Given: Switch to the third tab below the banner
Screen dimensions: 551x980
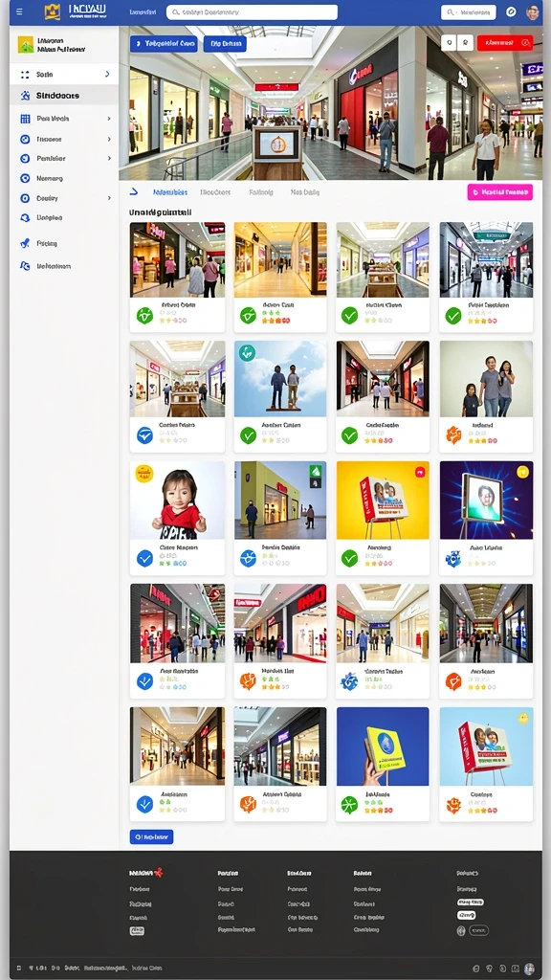Looking at the screenshot, I should click(x=261, y=192).
